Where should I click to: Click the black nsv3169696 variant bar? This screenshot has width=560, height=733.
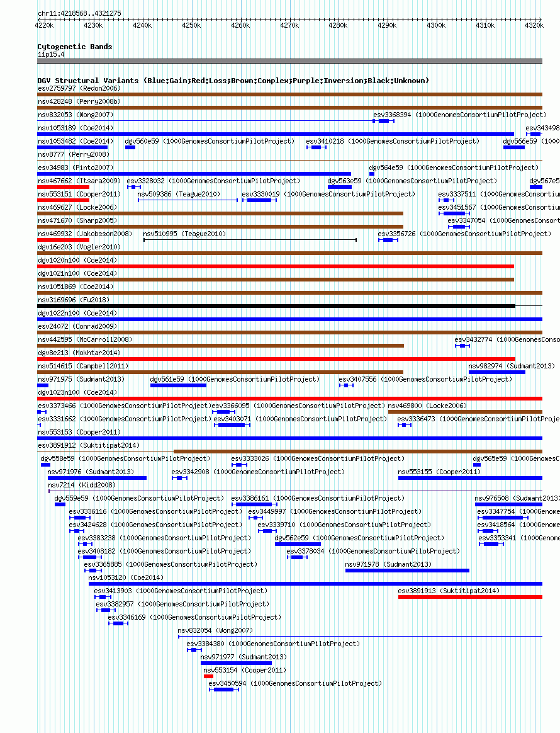(276, 306)
